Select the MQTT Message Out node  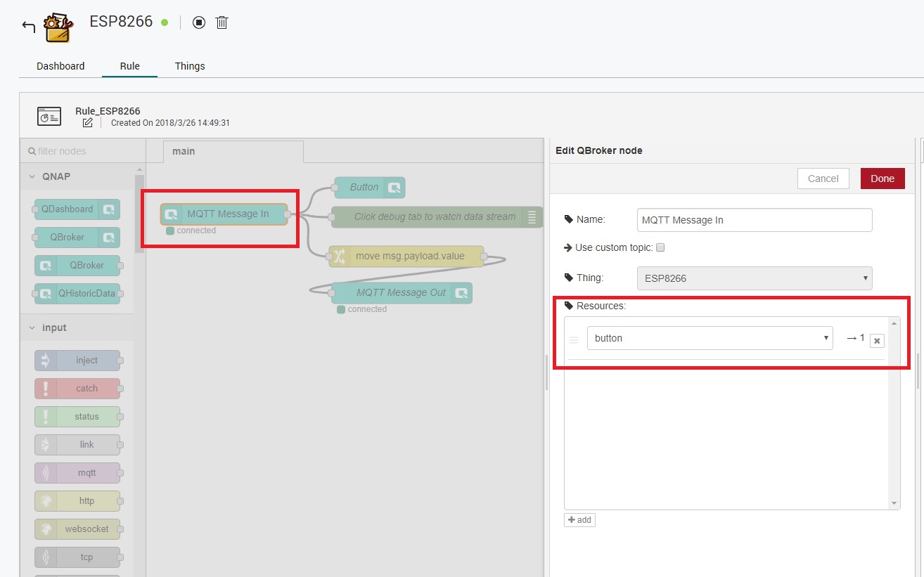click(402, 292)
